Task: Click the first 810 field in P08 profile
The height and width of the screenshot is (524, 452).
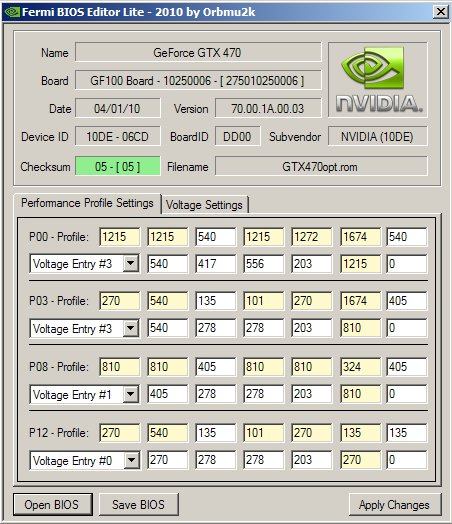Action: pos(119,367)
